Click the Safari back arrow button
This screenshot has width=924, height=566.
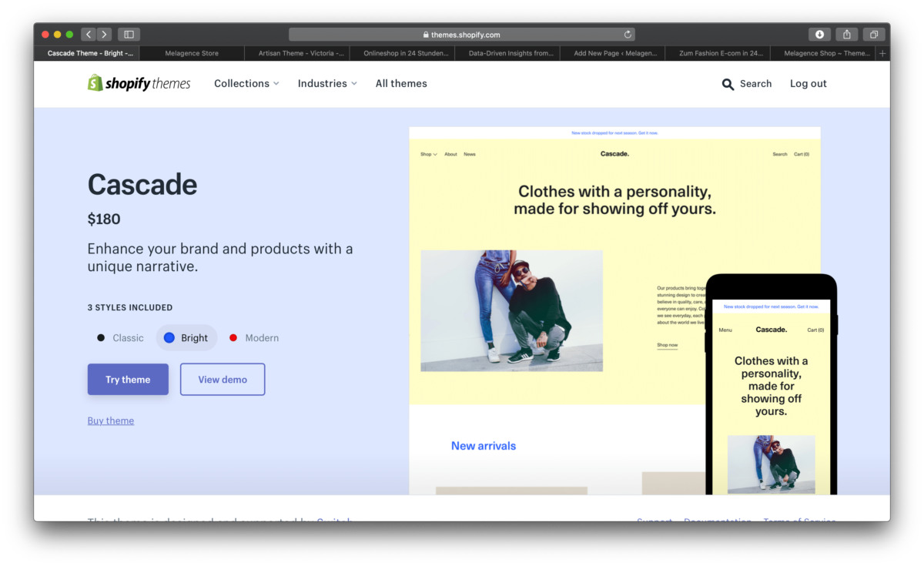pyautogui.click(x=89, y=35)
